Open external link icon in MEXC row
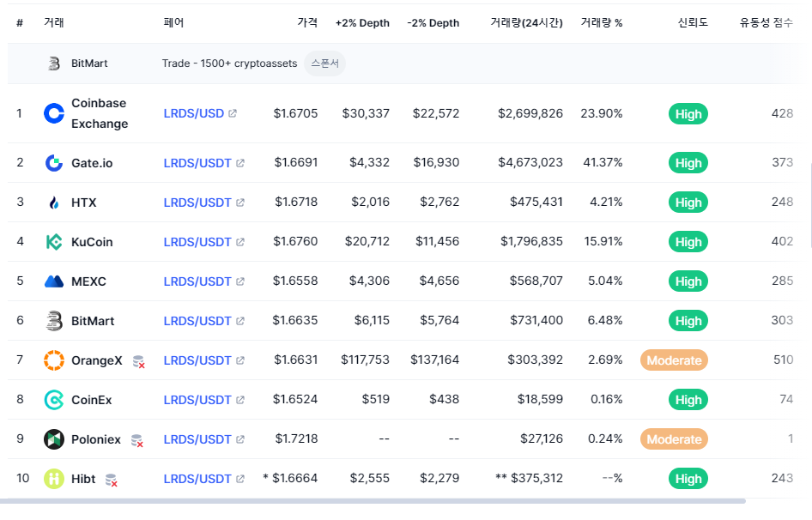812x520 pixels. click(x=240, y=281)
